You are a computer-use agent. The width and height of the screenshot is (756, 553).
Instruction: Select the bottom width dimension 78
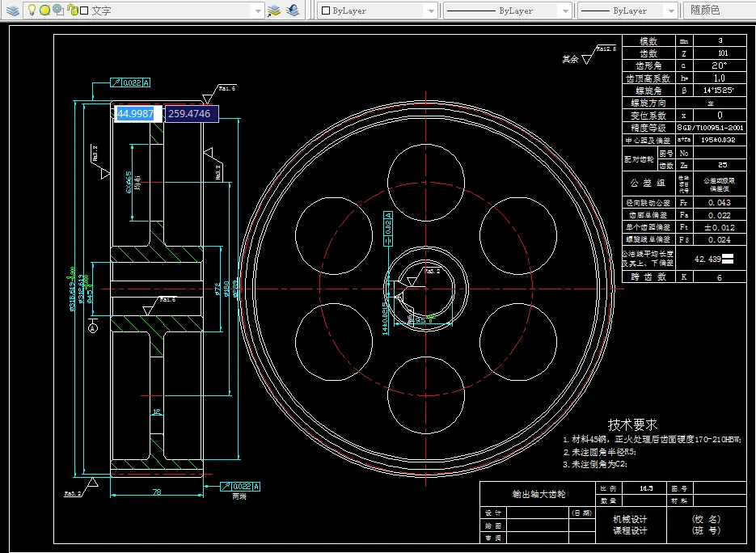157,492
